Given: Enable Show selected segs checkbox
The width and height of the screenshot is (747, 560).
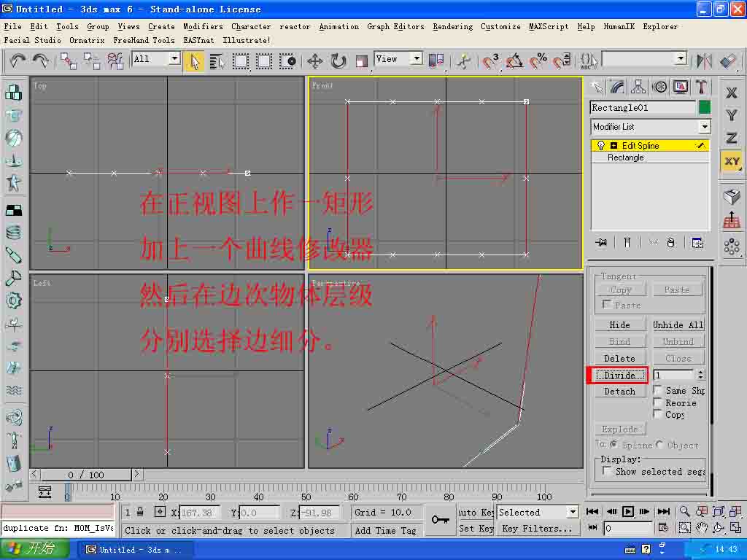Looking at the screenshot, I should point(607,471).
